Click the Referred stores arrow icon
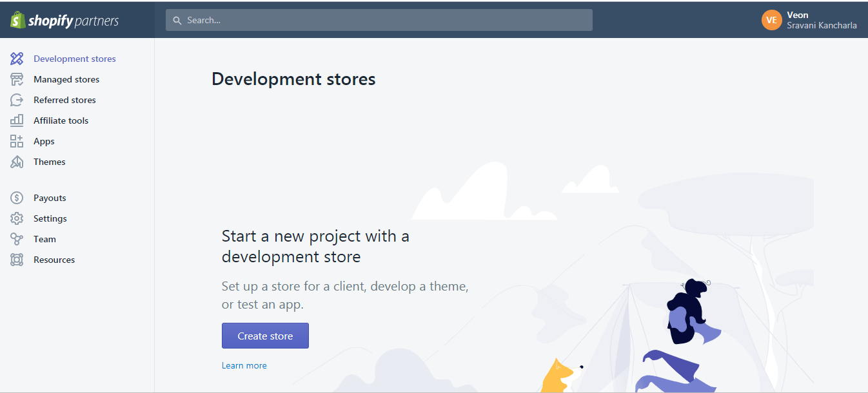 (17, 100)
